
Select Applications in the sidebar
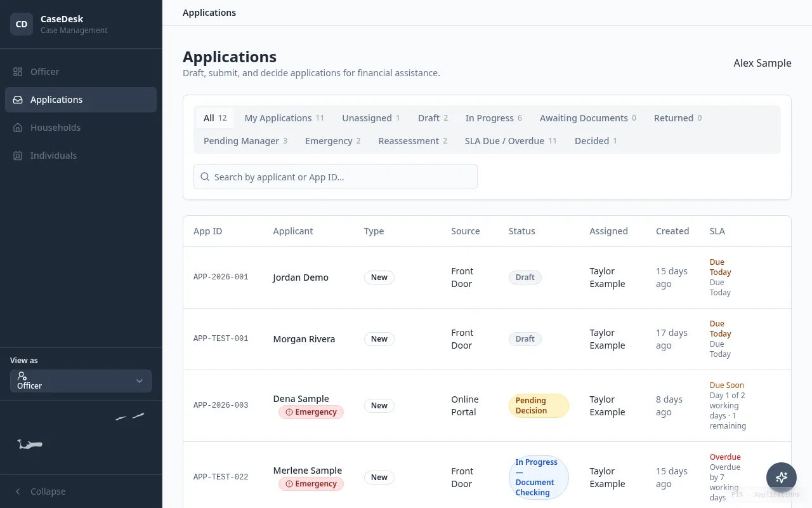click(81, 100)
